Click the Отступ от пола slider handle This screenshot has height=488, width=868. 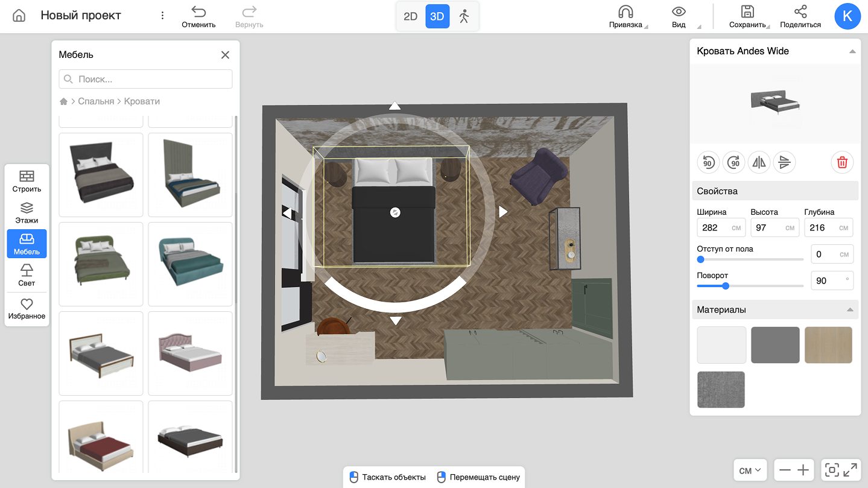pos(700,259)
